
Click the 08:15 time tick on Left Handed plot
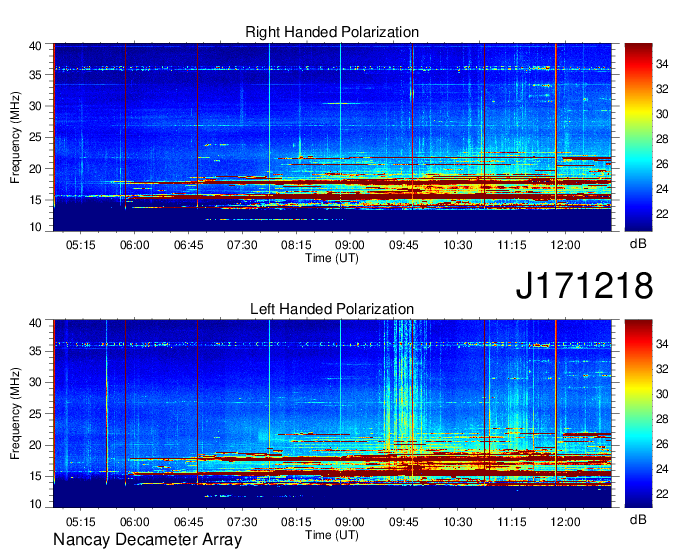tap(296, 521)
